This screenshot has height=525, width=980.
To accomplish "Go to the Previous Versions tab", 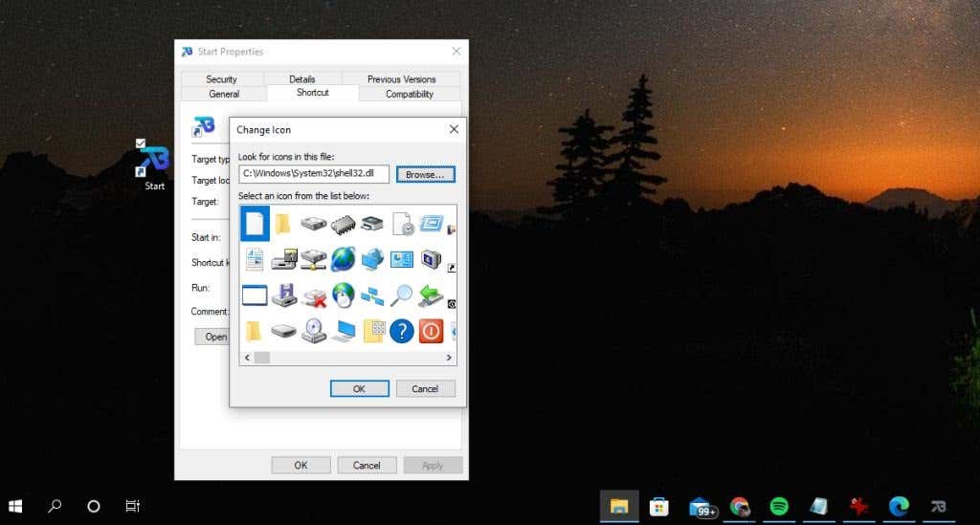I will click(x=401, y=79).
